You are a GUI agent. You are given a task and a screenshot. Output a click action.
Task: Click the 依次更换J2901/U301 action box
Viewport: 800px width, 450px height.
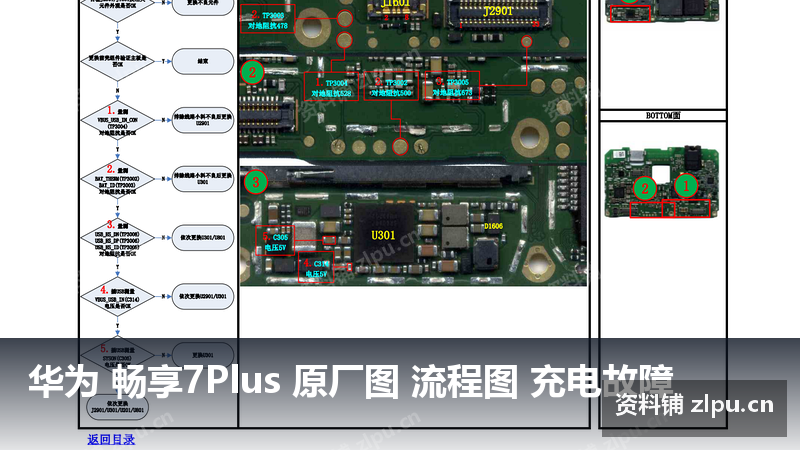click(x=203, y=296)
